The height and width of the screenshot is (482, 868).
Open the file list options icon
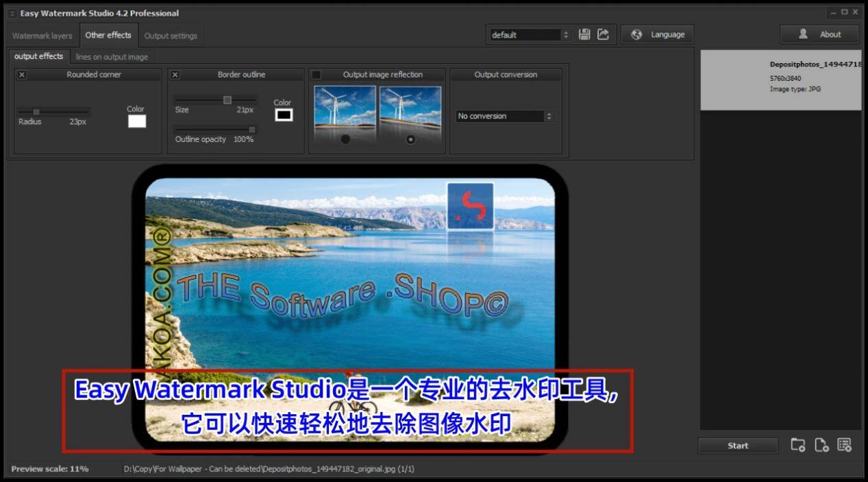[x=844, y=445]
